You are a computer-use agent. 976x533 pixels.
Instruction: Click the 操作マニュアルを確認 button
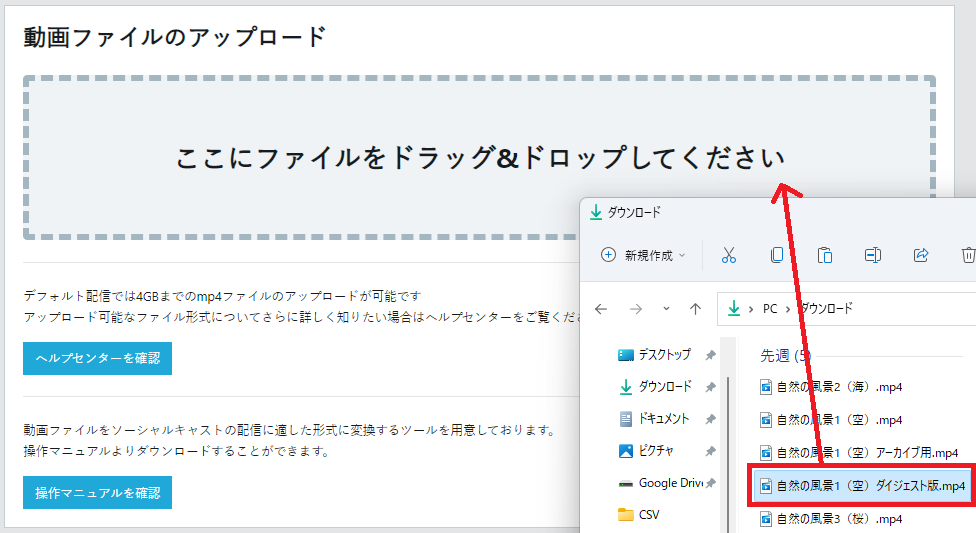pos(97,493)
